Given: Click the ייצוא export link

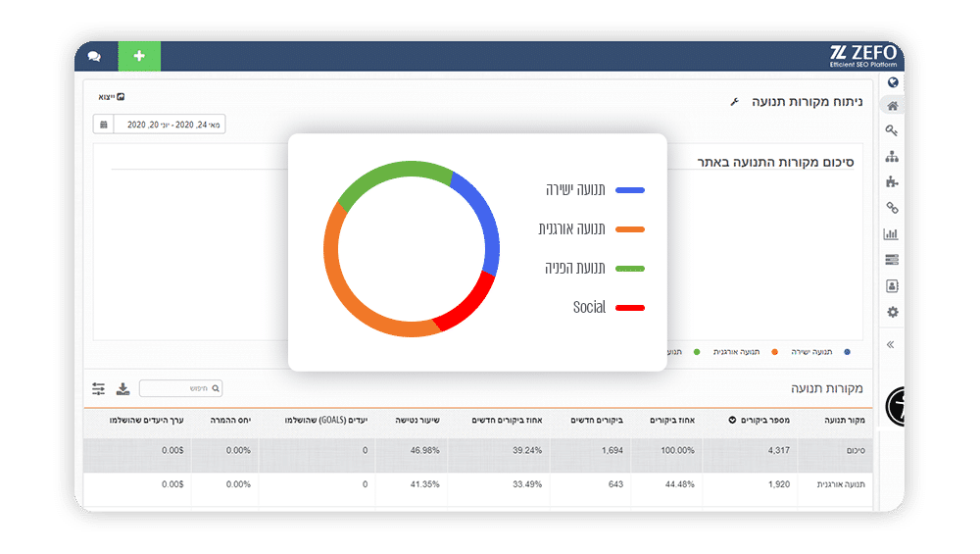Looking at the screenshot, I should click(x=111, y=97).
